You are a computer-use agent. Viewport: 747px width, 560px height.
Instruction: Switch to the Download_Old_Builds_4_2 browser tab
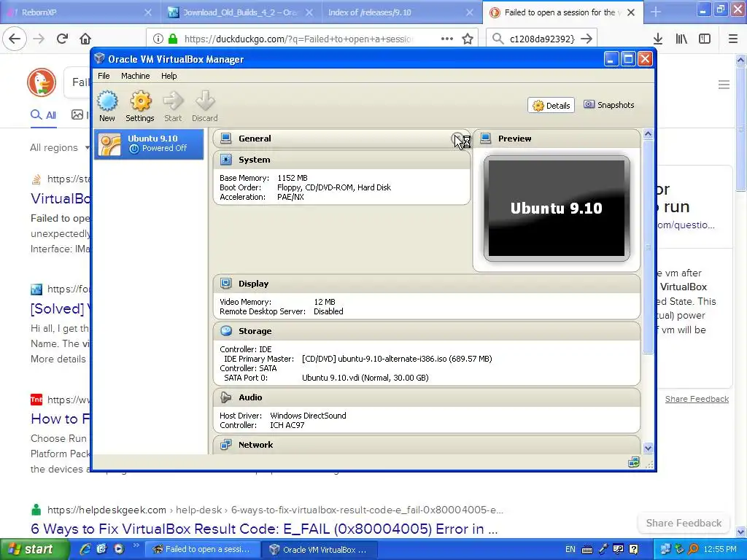(241, 12)
